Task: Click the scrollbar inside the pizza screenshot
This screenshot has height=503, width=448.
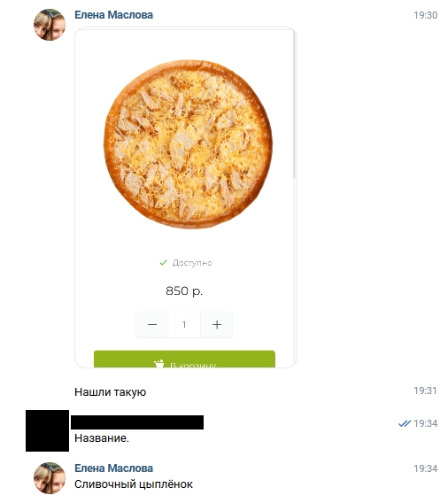Action: [x=294, y=104]
